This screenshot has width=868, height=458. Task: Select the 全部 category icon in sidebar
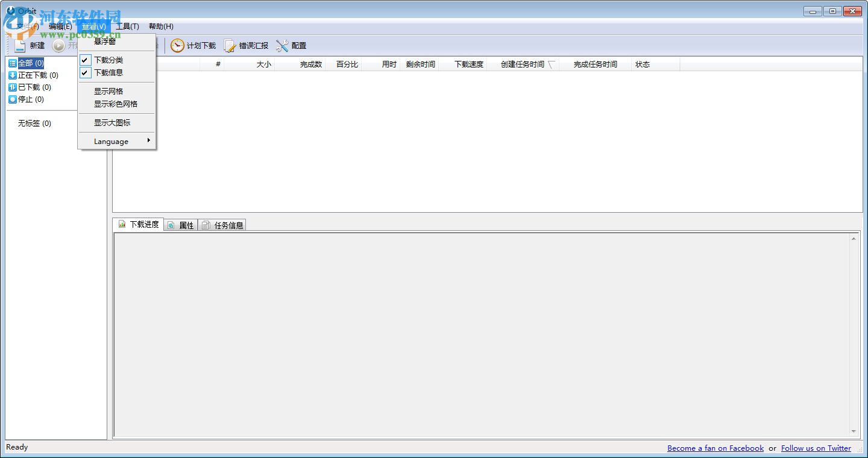coord(13,63)
